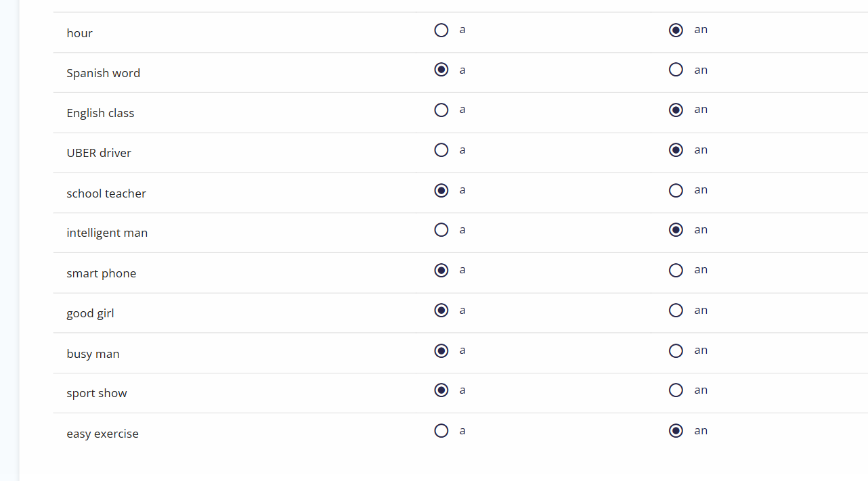Image resolution: width=868 pixels, height=481 pixels.
Task: Choose 'an' for school teacher
Action: [676, 191]
